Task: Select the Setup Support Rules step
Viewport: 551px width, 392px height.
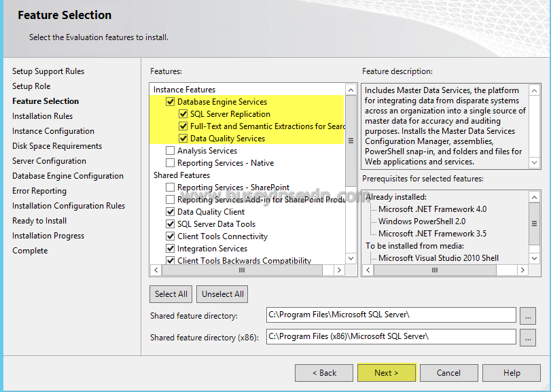Action: (48, 71)
